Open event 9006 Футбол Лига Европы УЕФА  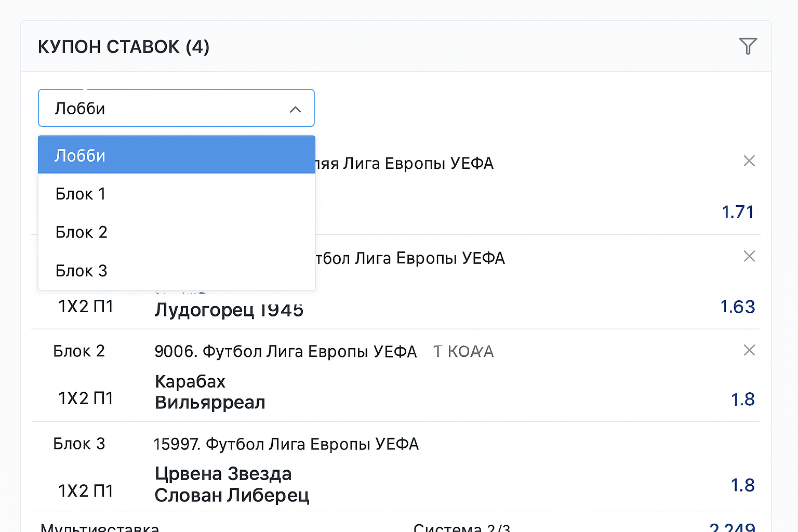coord(285,352)
